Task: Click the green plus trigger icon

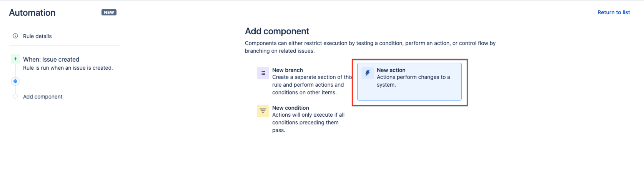Action: [15, 59]
